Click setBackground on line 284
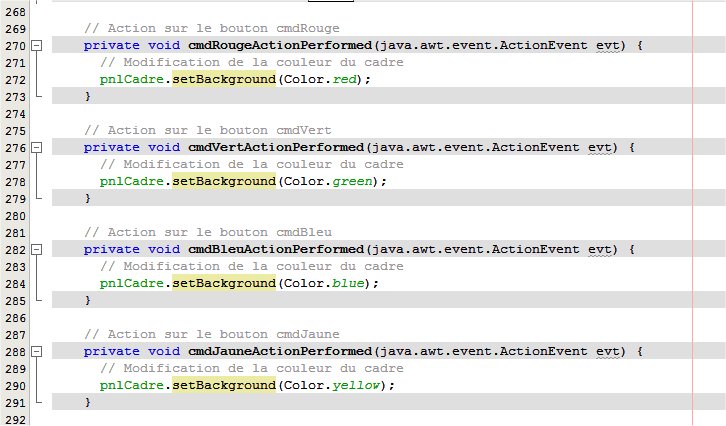This screenshot has height=426, width=726. point(224,283)
